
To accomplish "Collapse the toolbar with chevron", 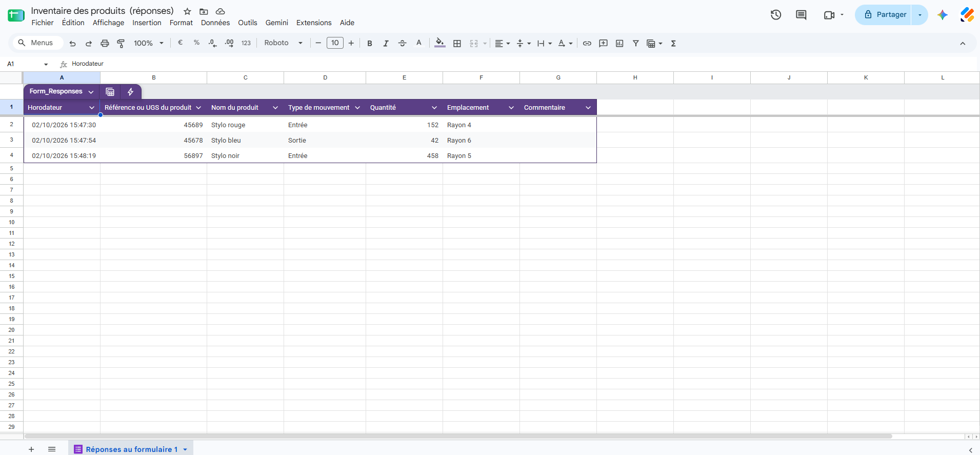I will [x=963, y=44].
